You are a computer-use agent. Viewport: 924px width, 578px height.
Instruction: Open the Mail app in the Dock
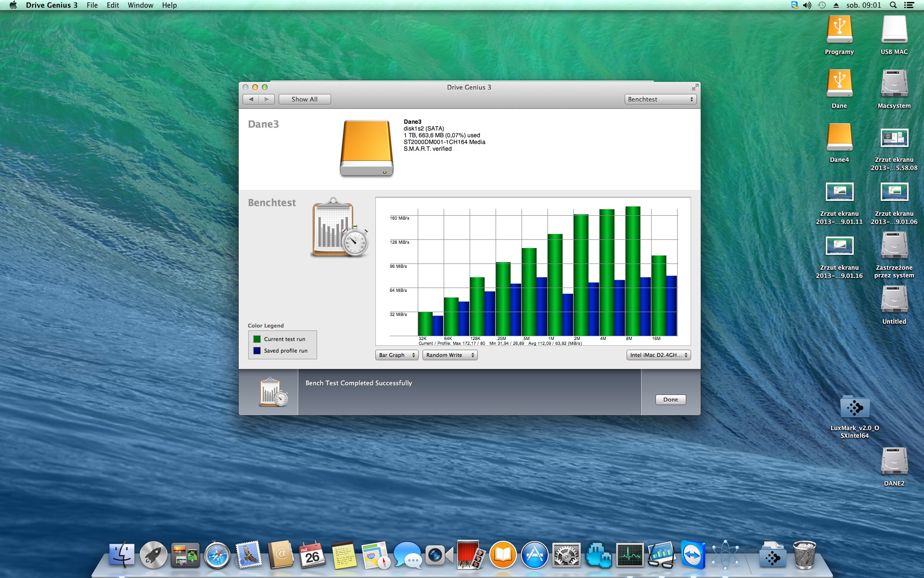pyautogui.click(x=249, y=555)
